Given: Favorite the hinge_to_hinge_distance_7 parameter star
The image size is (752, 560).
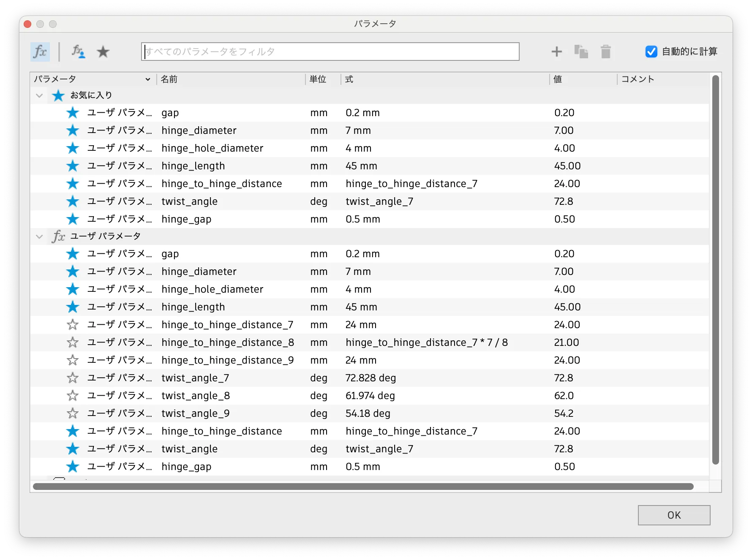Looking at the screenshot, I should pos(73,324).
